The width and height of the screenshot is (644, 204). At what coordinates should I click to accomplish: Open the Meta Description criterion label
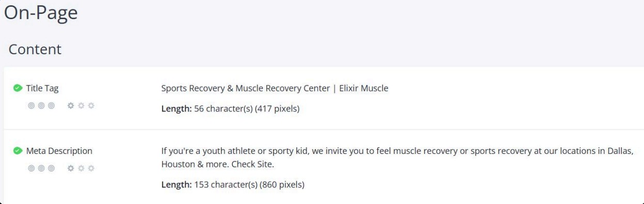click(x=59, y=151)
